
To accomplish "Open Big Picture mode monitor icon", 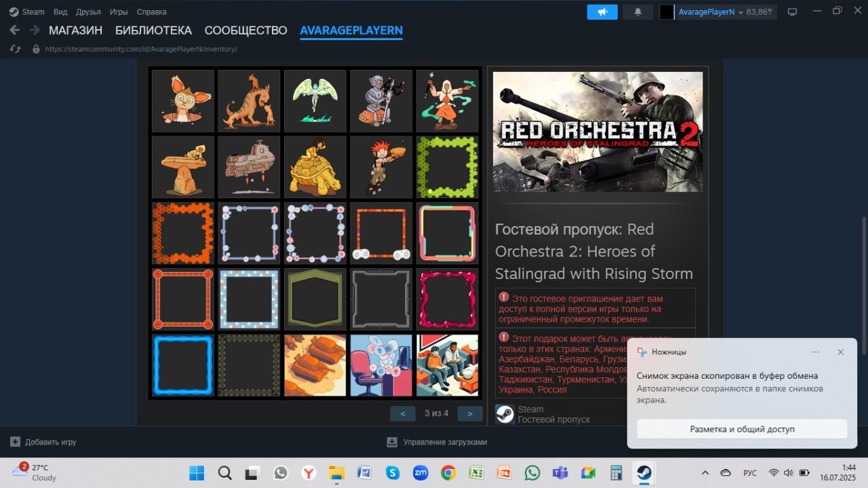I will point(792,12).
